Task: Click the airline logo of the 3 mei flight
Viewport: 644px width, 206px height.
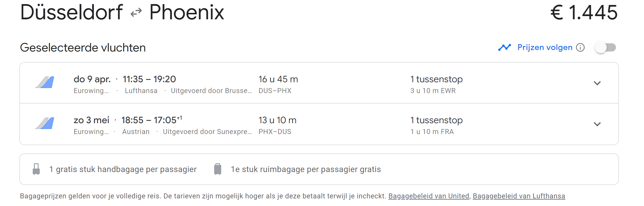Action: pyautogui.click(x=45, y=123)
